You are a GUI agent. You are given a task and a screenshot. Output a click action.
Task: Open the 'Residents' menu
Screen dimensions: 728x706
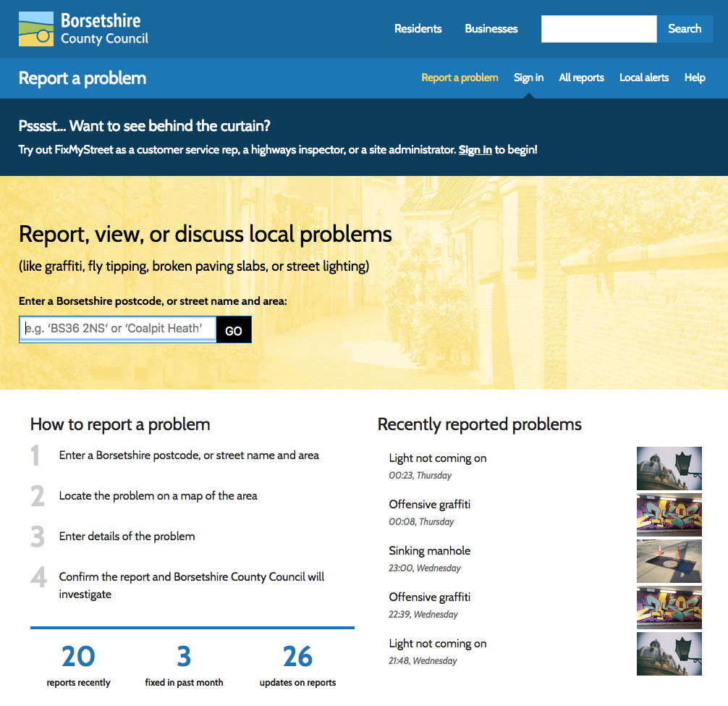pyautogui.click(x=418, y=29)
